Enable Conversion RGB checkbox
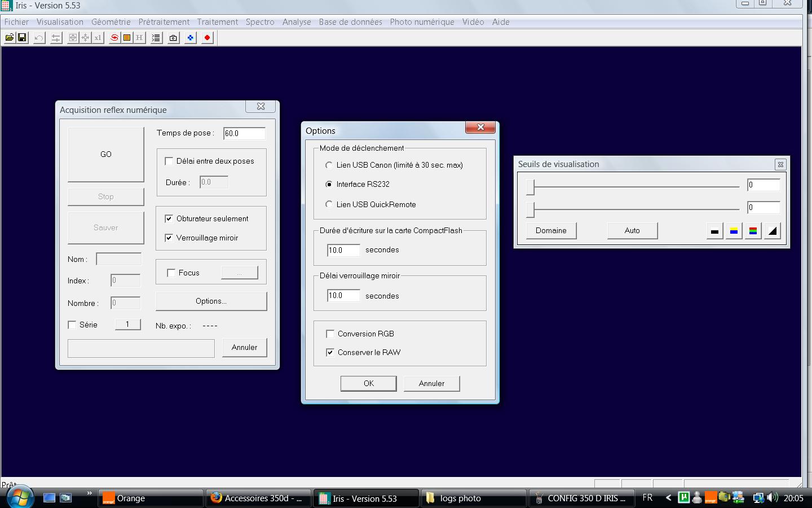The height and width of the screenshot is (508, 812). point(330,334)
